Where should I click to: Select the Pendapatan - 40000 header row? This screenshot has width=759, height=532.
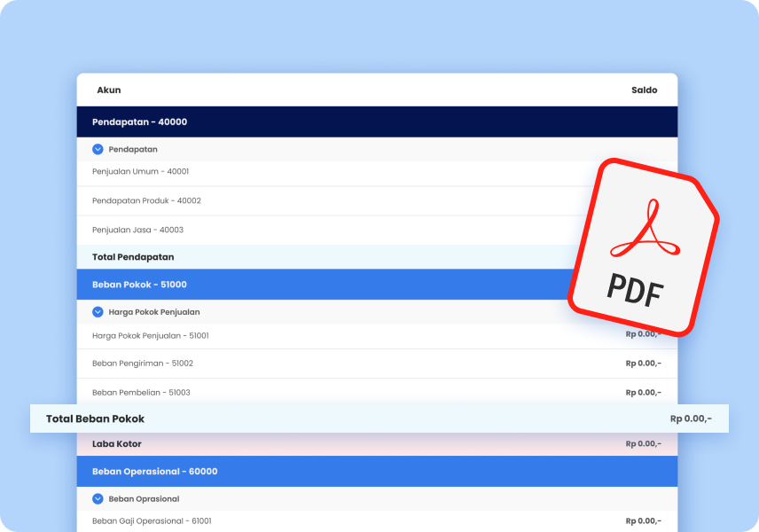(x=377, y=122)
